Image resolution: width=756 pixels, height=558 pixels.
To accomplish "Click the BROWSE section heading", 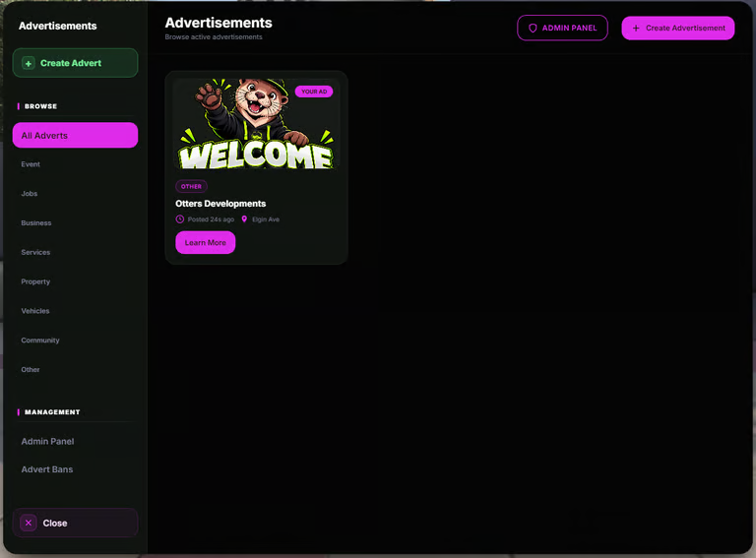I will pyautogui.click(x=40, y=106).
